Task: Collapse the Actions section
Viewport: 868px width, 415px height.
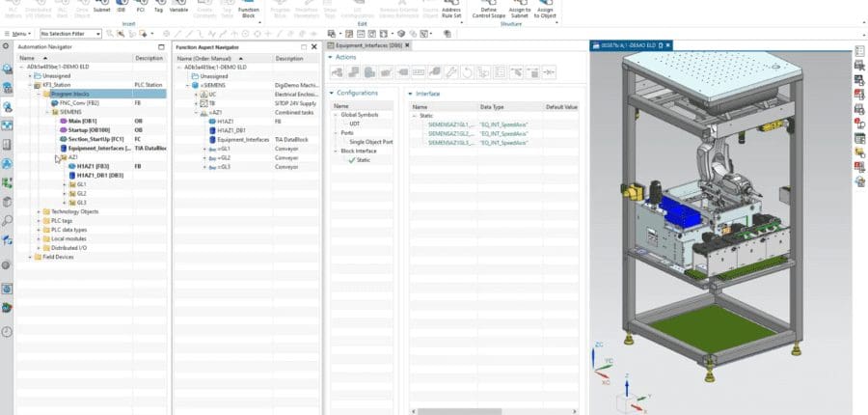Action: pos(331,57)
